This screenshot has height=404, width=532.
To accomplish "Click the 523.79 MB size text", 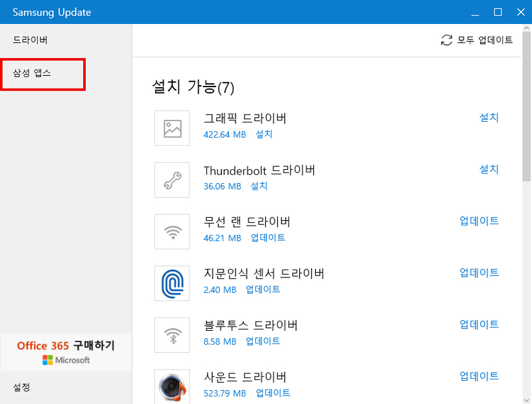I will point(225,393).
